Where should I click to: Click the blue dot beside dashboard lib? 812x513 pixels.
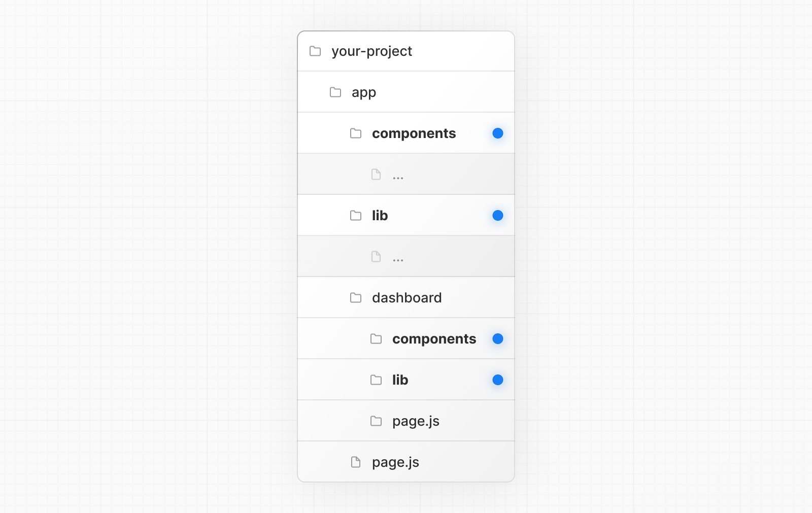498,380
